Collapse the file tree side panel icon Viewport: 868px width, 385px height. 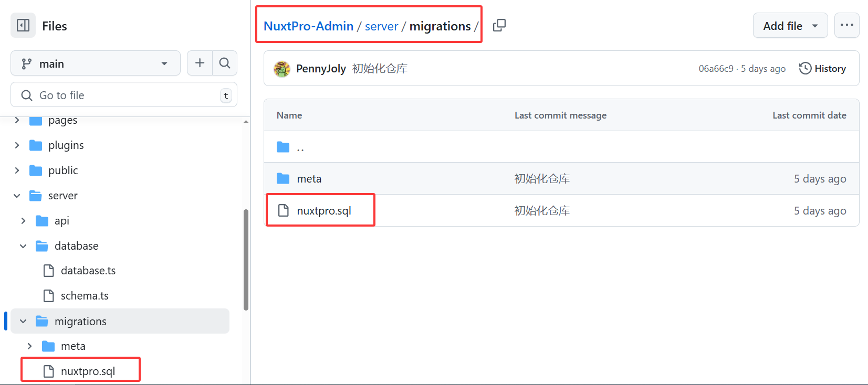[23, 26]
